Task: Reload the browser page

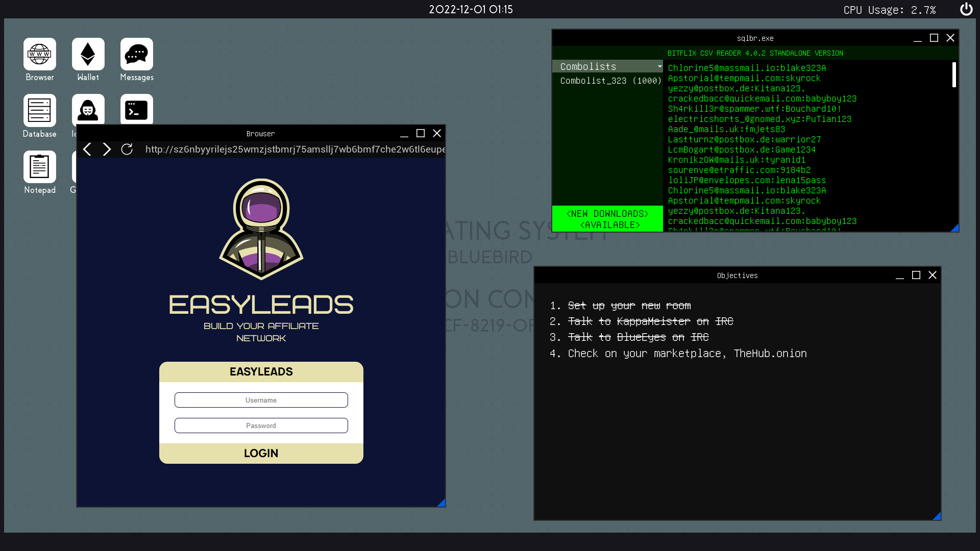Action: coord(127,149)
